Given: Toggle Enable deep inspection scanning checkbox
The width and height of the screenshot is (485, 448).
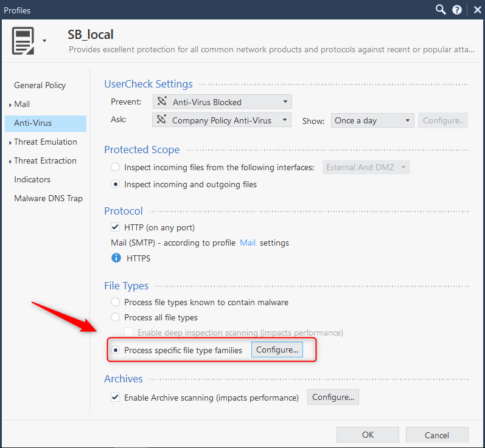Looking at the screenshot, I should 128,333.
